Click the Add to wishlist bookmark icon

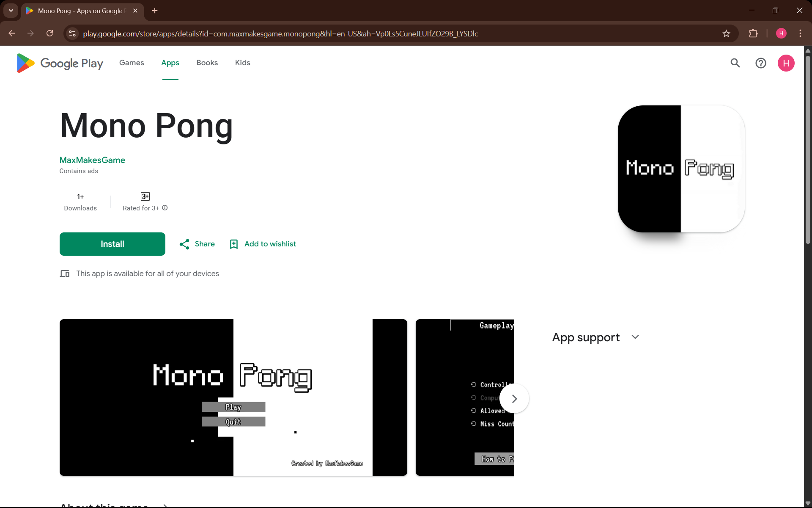233,244
